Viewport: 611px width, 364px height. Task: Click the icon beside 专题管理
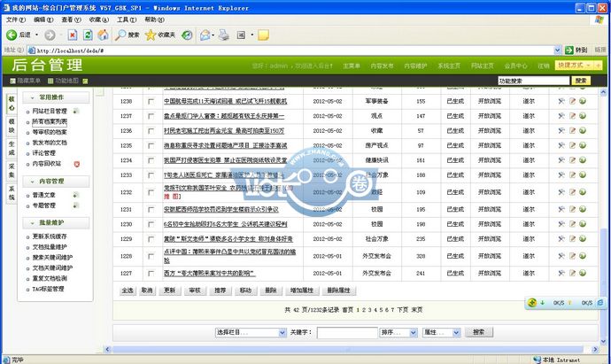click(76, 205)
